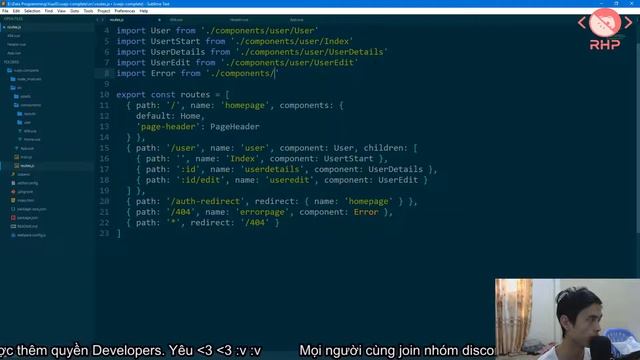Click the word routes on line 10
Image resolution: width=640 pixels, height=360 pixels.
pyautogui.click(x=195, y=94)
